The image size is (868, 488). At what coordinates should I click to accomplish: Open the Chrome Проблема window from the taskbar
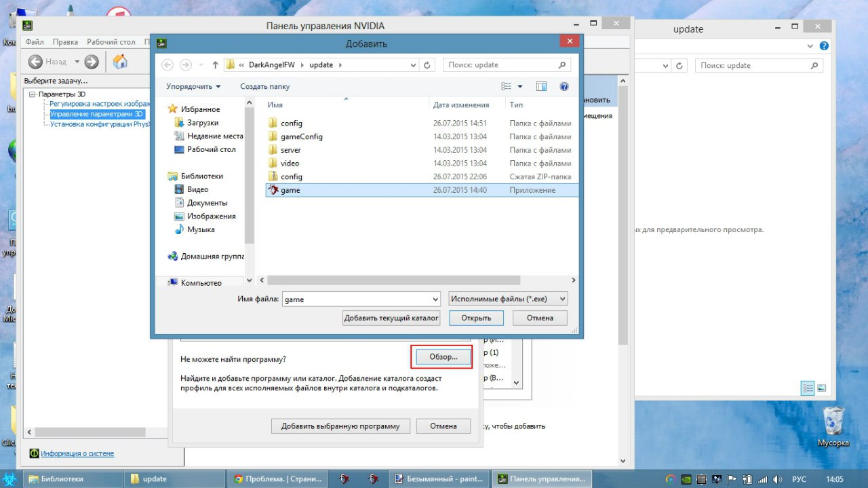click(x=277, y=478)
